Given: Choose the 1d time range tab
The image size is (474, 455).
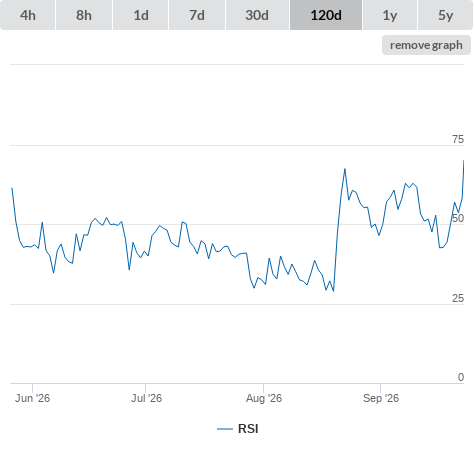Looking at the screenshot, I should pyautogui.click(x=141, y=15).
